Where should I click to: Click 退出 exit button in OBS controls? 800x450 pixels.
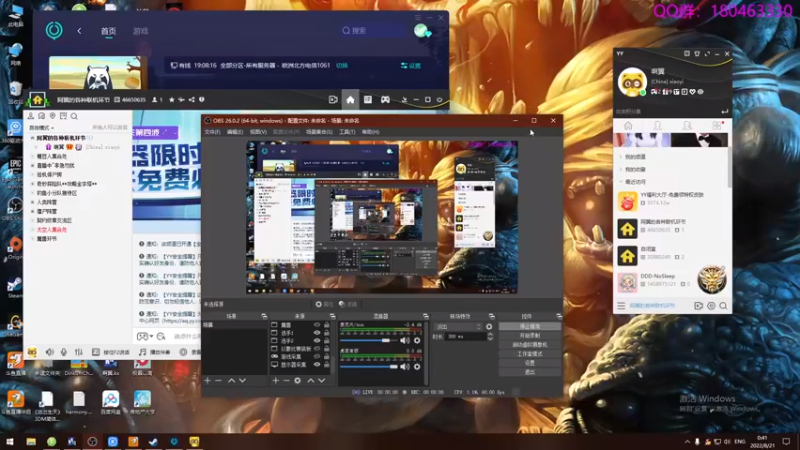pos(530,372)
